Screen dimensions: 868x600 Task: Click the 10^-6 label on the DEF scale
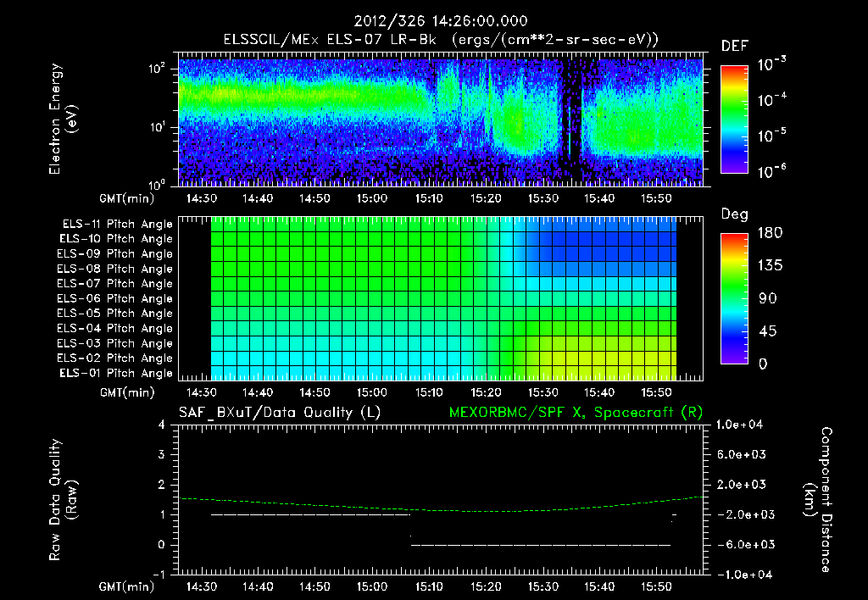pos(771,171)
